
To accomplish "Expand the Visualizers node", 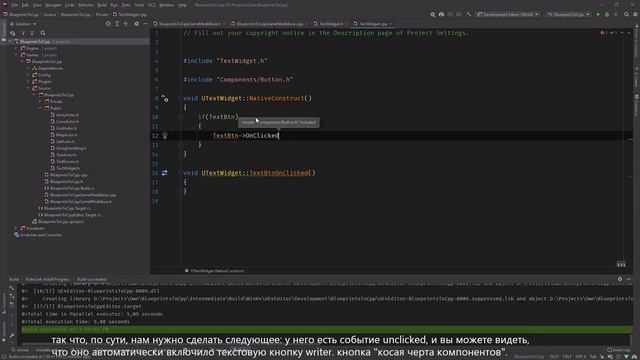I will [16, 228].
